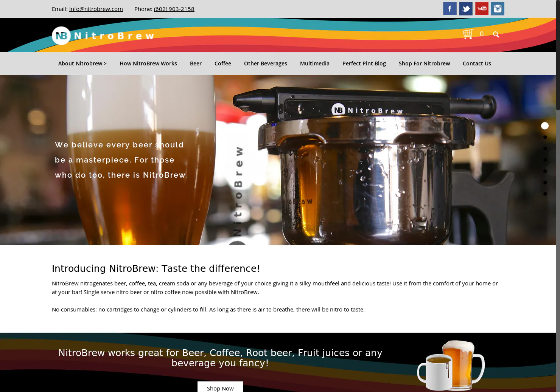Click the Introducing NitroBrew heading
The image size is (560, 392).
click(156, 268)
